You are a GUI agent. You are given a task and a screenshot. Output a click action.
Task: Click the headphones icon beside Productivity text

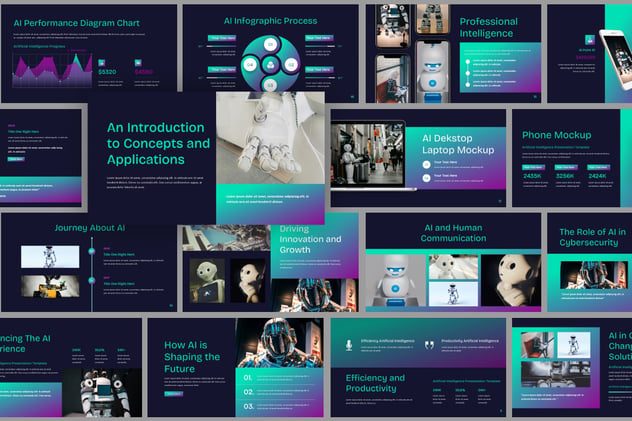tap(429, 345)
